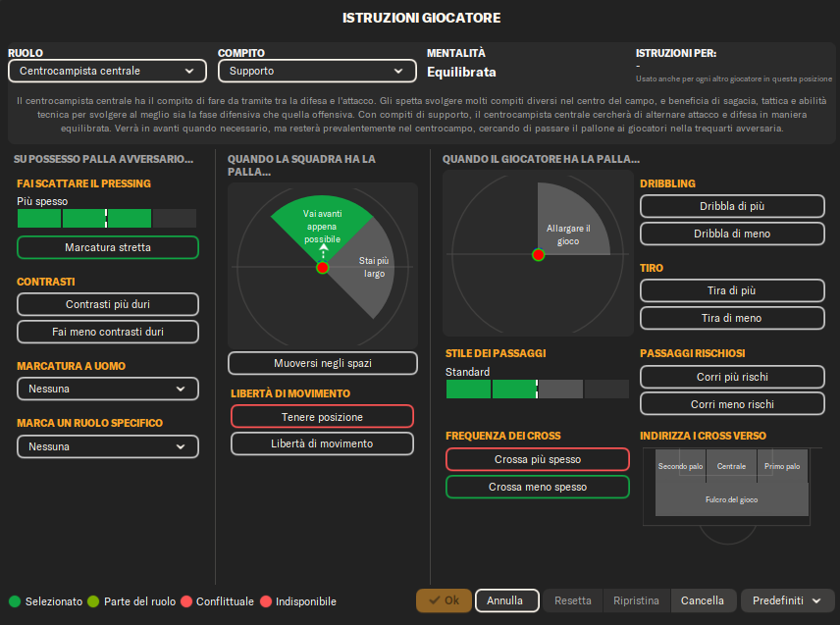The image size is (840, 625).
Task: Toggle 'Crossa meno spesso' option
Action: [x=537, y=487]
